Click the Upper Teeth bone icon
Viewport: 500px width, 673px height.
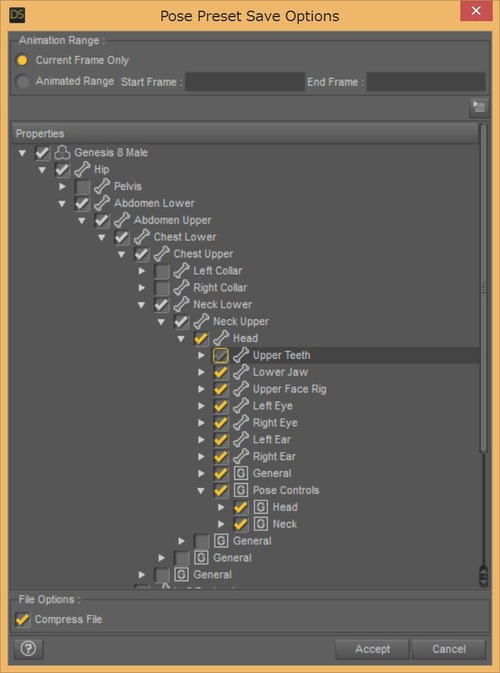click(241, 355)
